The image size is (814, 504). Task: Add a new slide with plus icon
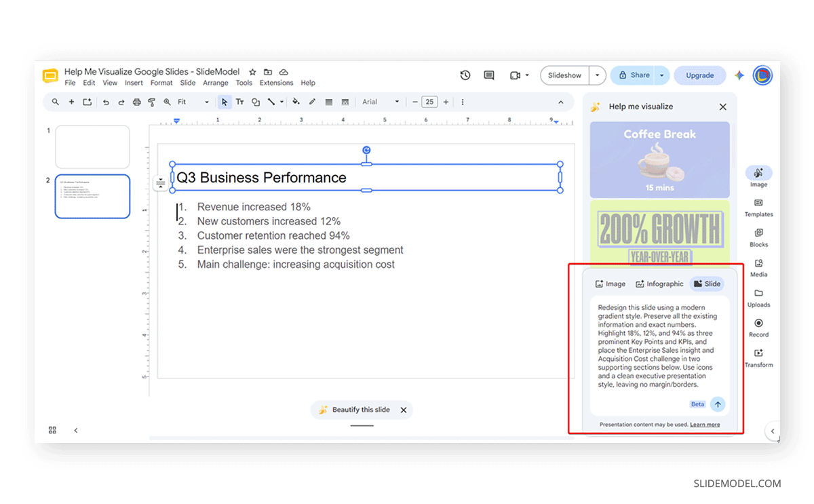(71, 102)
